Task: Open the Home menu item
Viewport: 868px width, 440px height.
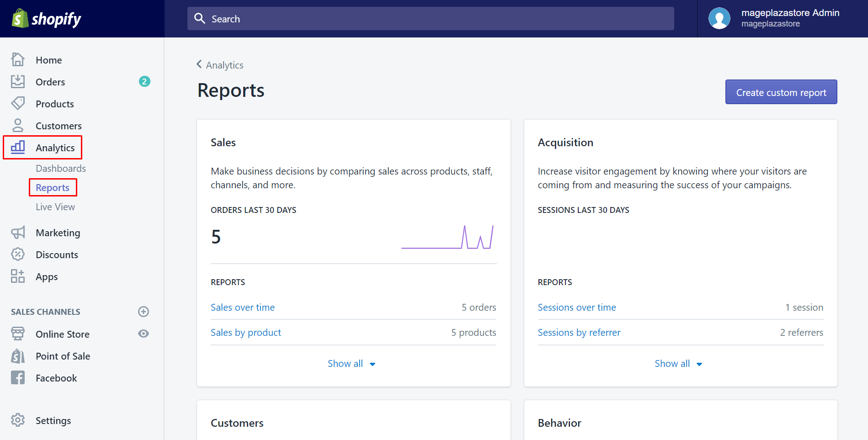Action: (49, 60)
